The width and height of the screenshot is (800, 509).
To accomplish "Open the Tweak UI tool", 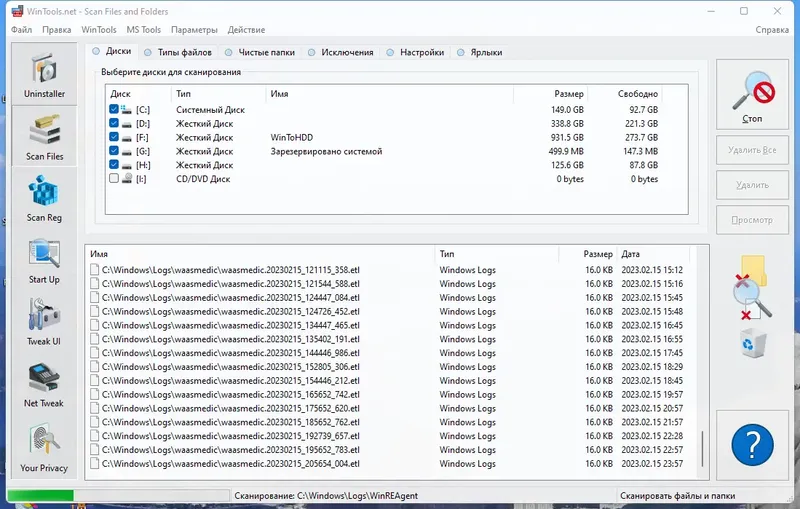I will tap(44, 322).
